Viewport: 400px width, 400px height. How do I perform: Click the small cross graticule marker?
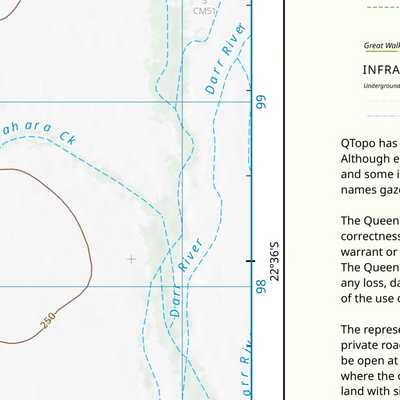click(x=131, y=259)
